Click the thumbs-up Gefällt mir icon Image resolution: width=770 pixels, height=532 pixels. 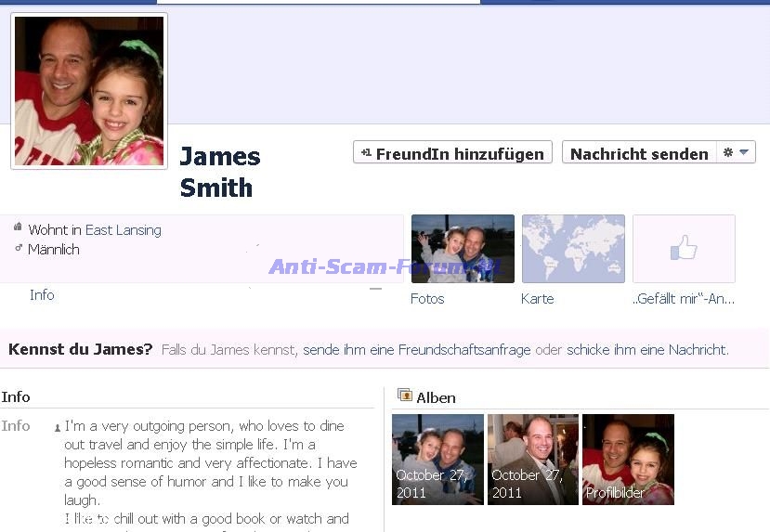(684, 249)
